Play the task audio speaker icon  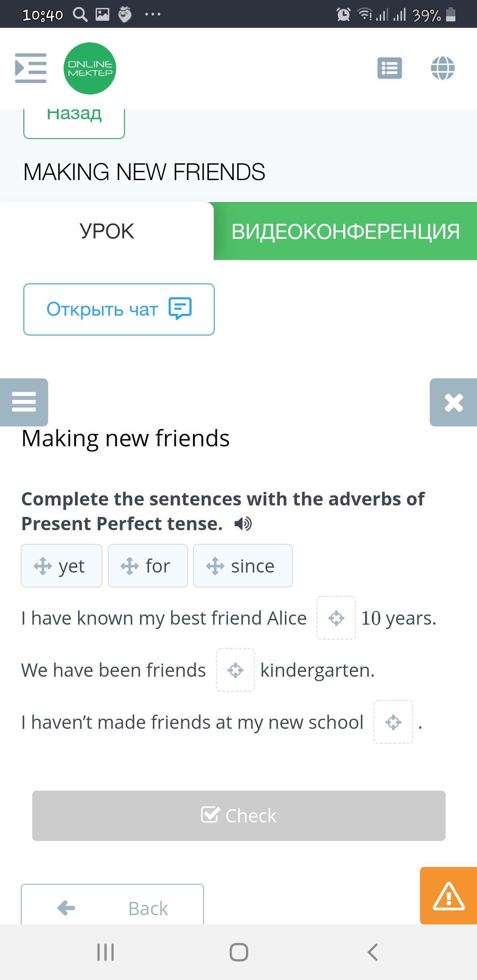pos(243,524)
